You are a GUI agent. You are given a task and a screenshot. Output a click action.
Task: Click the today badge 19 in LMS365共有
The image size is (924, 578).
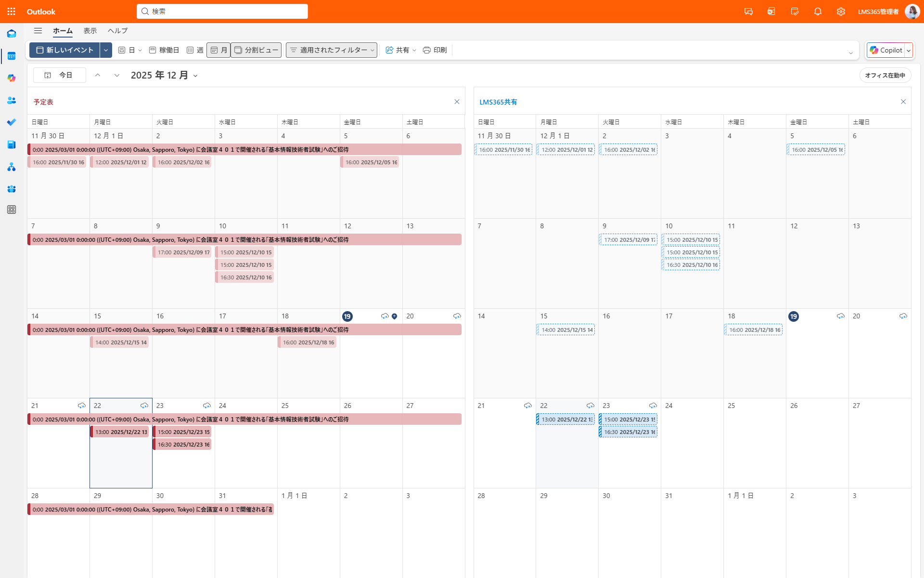coord(794,316)
